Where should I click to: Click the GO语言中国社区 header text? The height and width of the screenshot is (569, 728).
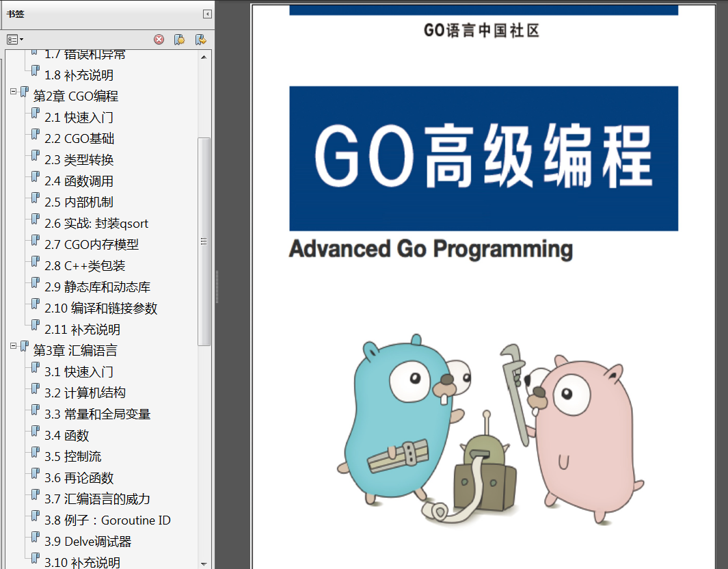(481, 31)
